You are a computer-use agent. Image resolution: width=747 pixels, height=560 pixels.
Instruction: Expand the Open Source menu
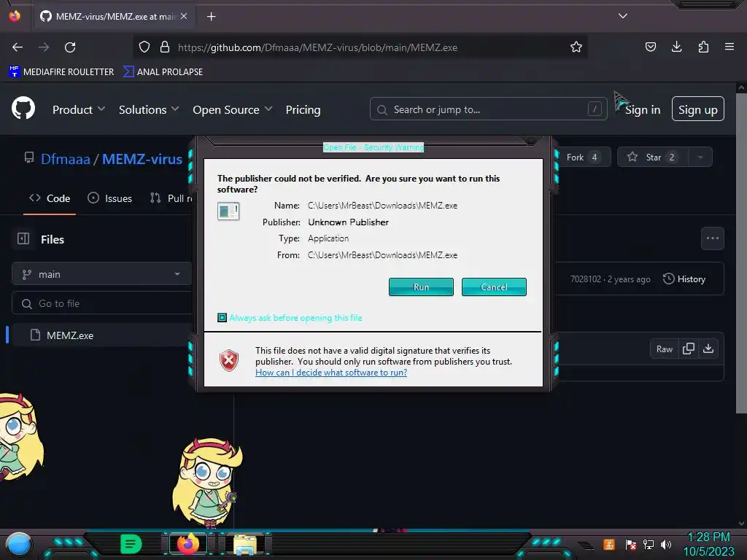233,109
